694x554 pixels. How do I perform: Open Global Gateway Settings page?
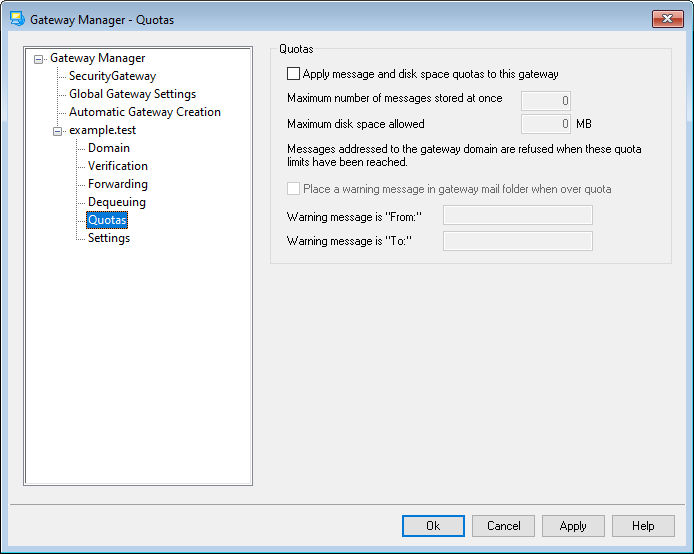click(132, 94)
